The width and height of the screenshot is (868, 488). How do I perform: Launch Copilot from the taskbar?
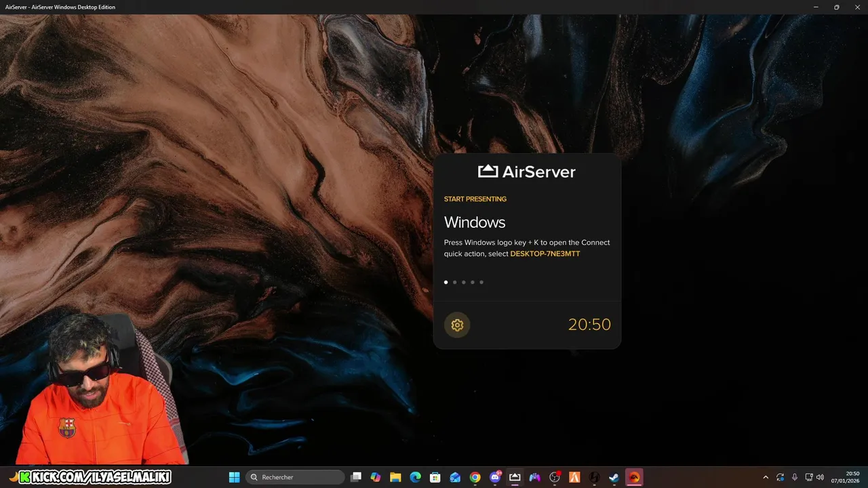point(376,477)
